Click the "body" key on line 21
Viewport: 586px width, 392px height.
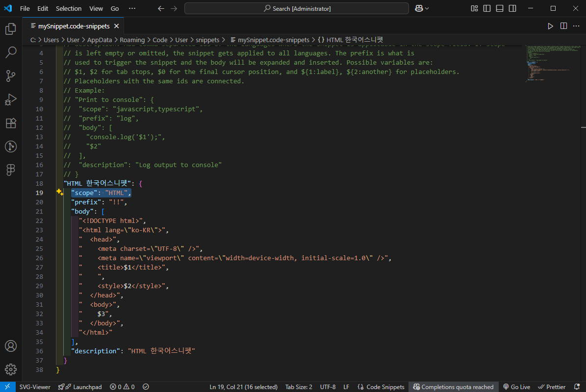click(82, 211)
